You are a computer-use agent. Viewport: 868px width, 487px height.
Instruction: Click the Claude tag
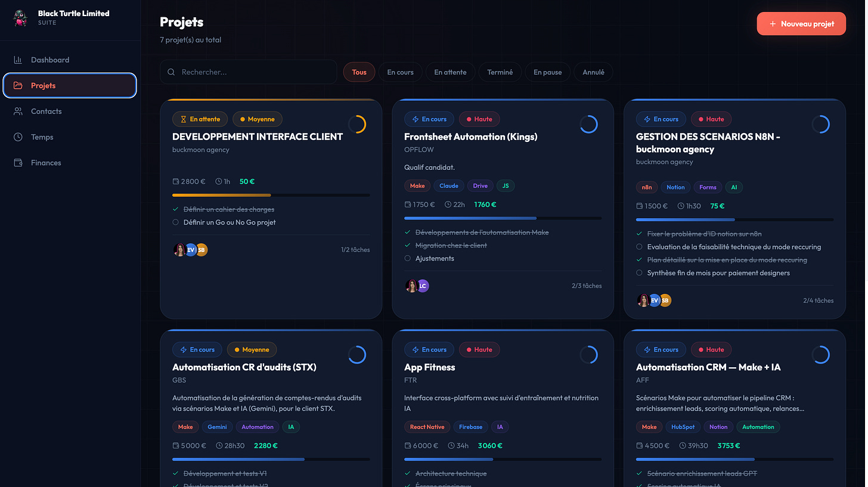coord(449,186)
